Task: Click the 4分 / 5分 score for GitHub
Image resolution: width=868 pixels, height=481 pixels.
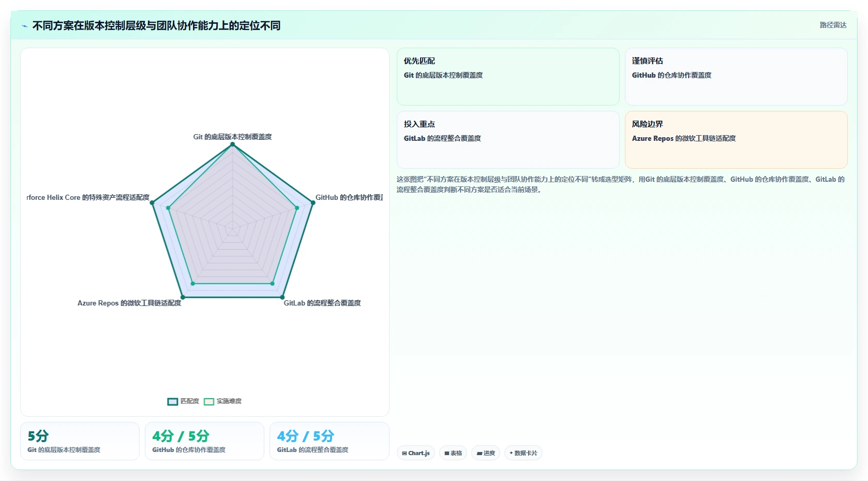Action: pyautogui.click(x=181, y=436)
